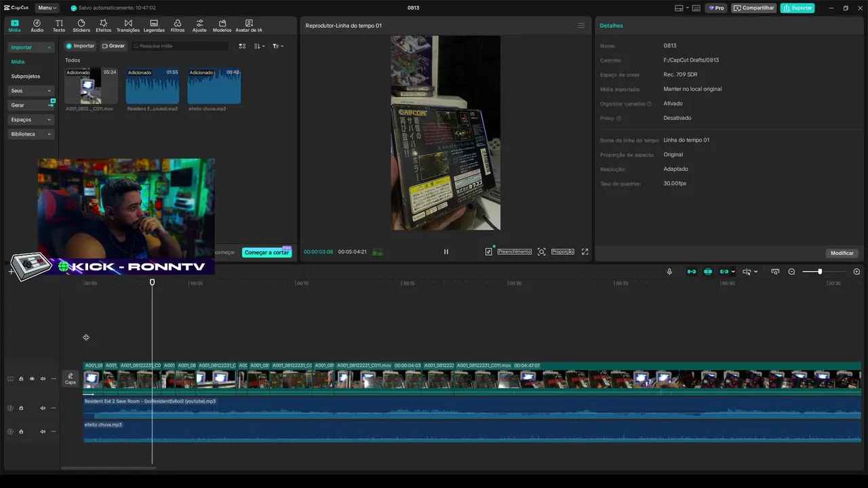
Task: Toggle auto snapping in timeline
Action: pos(708,272)
